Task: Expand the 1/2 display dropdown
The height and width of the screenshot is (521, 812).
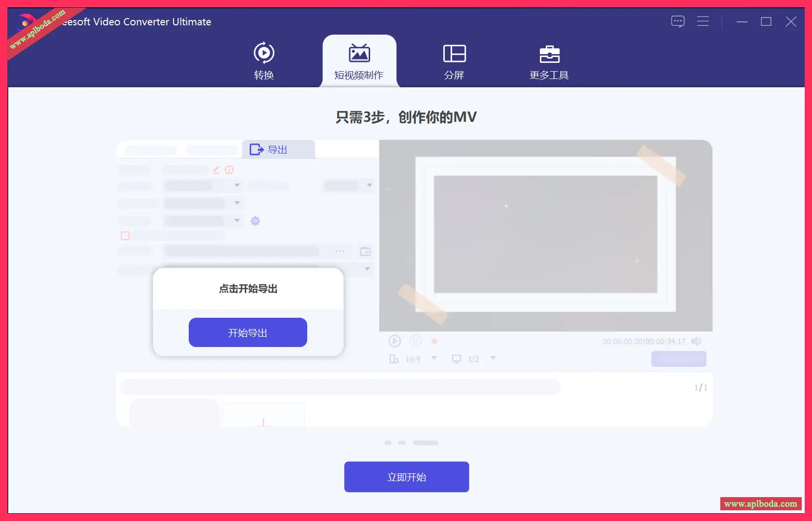Action: pos(493,358)
